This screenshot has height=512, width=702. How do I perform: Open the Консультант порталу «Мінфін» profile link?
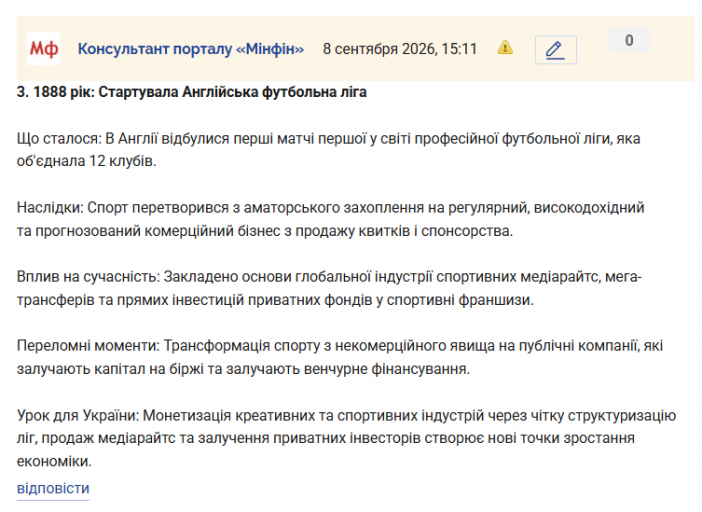(191, 49)
